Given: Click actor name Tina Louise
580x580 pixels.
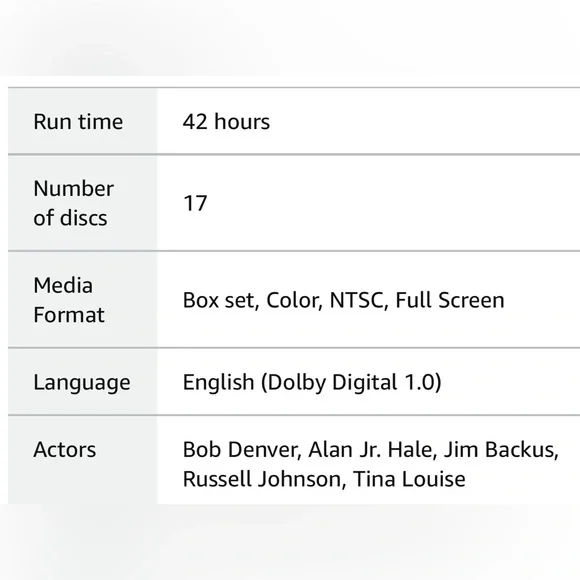Looking at the screenshot, I should click(409, 479).
